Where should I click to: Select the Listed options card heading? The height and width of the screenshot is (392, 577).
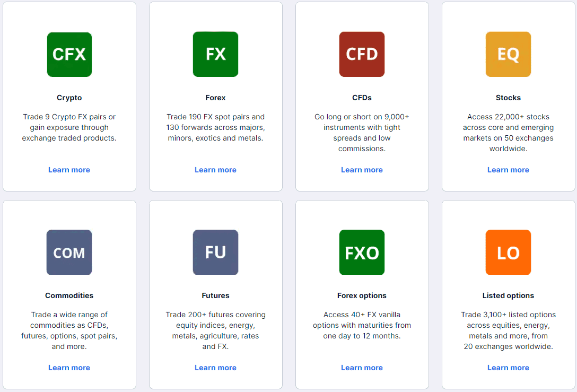click(x=508, y=295)
